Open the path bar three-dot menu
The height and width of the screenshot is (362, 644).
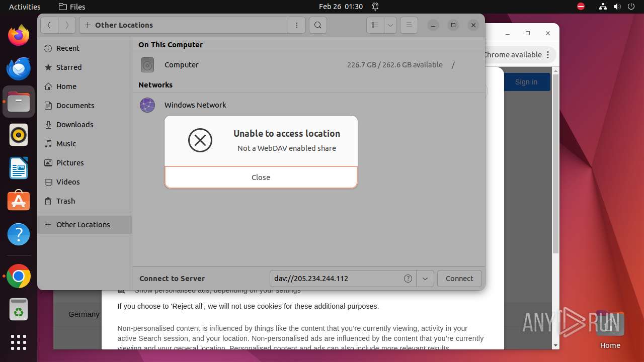(297, 25)
